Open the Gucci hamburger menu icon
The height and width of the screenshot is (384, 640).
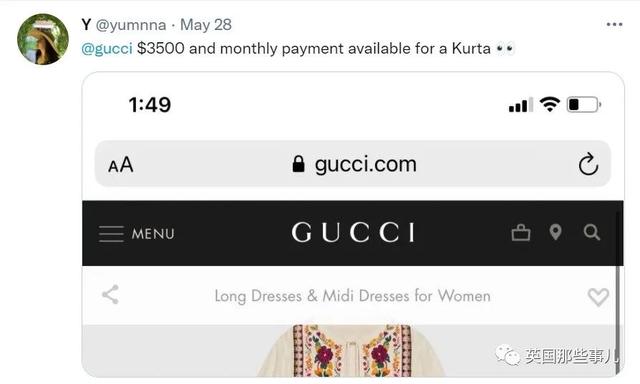pyautogui.click(x=111, y=234)
